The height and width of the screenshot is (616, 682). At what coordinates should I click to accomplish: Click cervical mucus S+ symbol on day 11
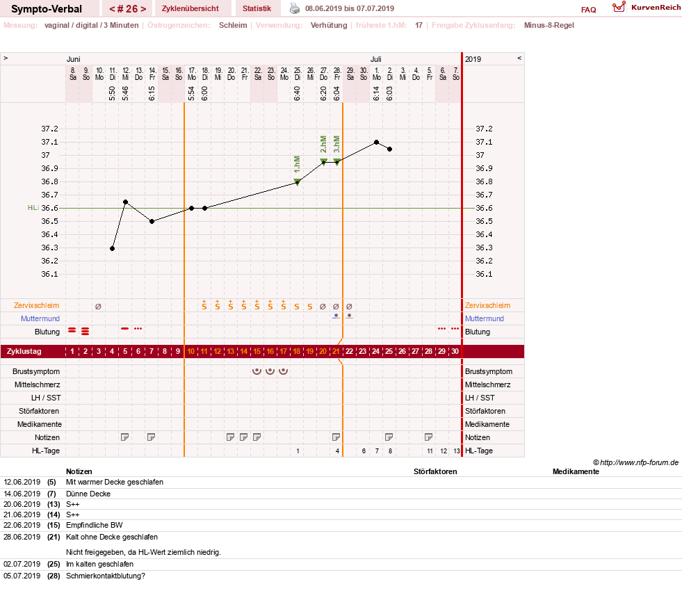click(204, 305)
